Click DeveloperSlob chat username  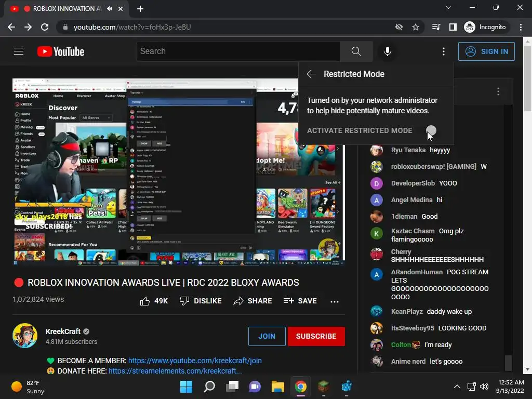[x=413, y=183]
